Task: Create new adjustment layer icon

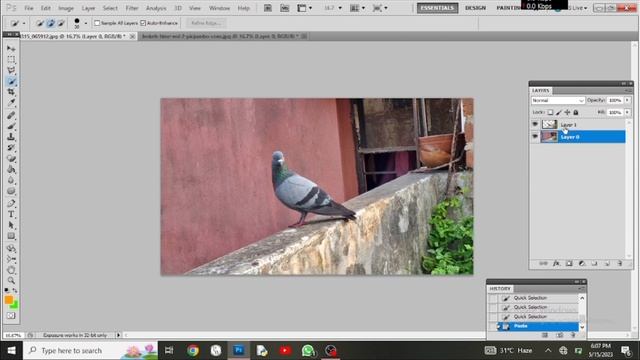Action: pos(582,264)
